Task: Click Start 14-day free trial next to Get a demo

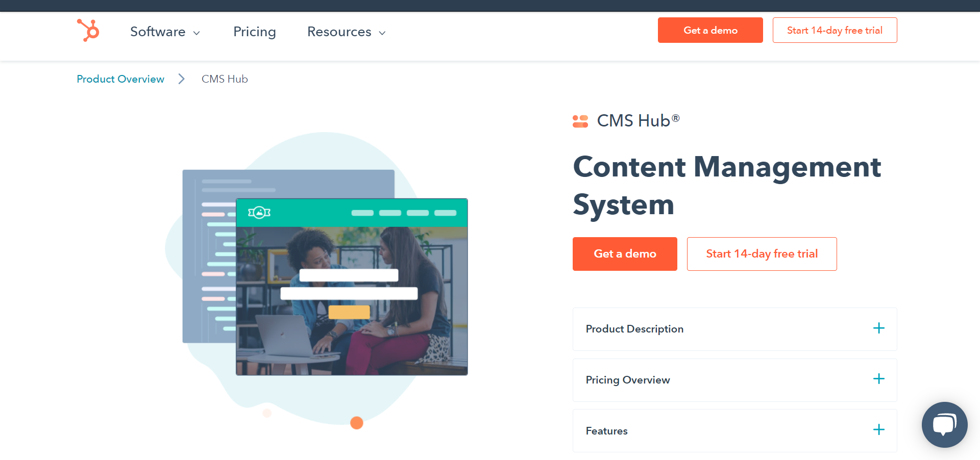Action: coord(762,253)
